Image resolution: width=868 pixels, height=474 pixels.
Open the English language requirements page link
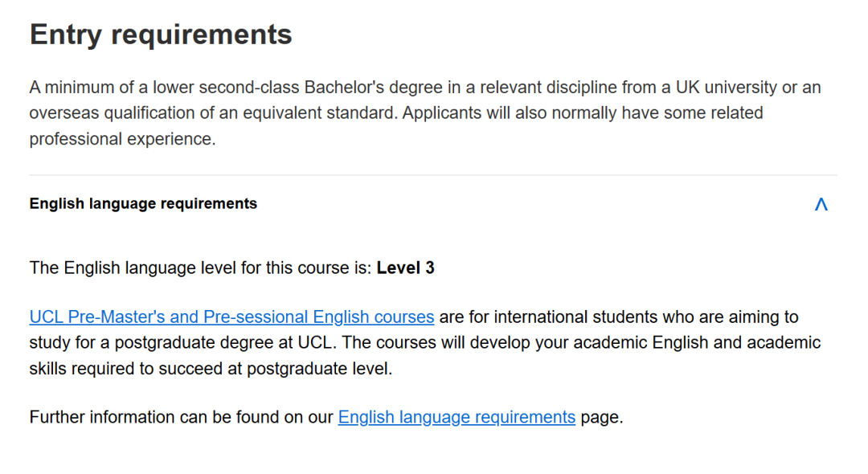pyautogui.click(x=457, y=418)
